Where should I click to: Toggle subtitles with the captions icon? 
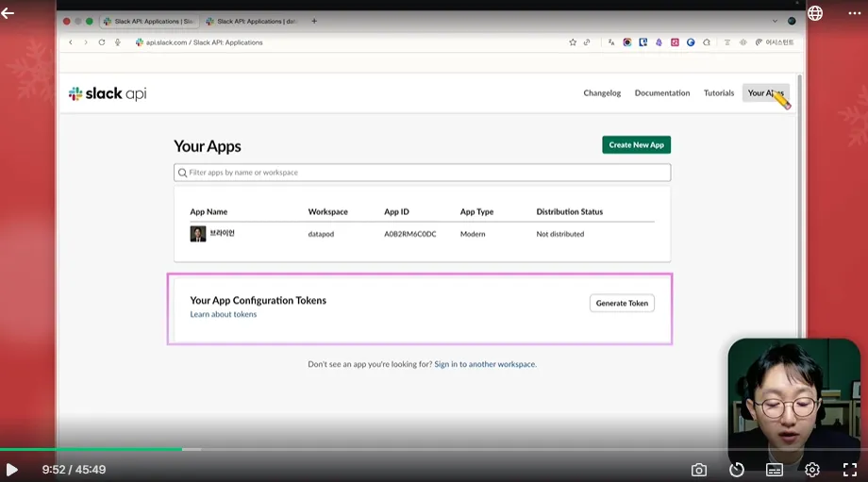774,470
